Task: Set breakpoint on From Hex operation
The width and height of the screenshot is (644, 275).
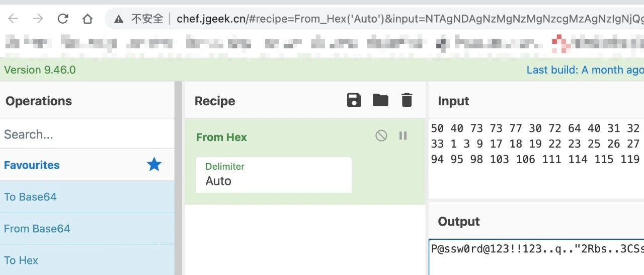Action: pos(403,135)
